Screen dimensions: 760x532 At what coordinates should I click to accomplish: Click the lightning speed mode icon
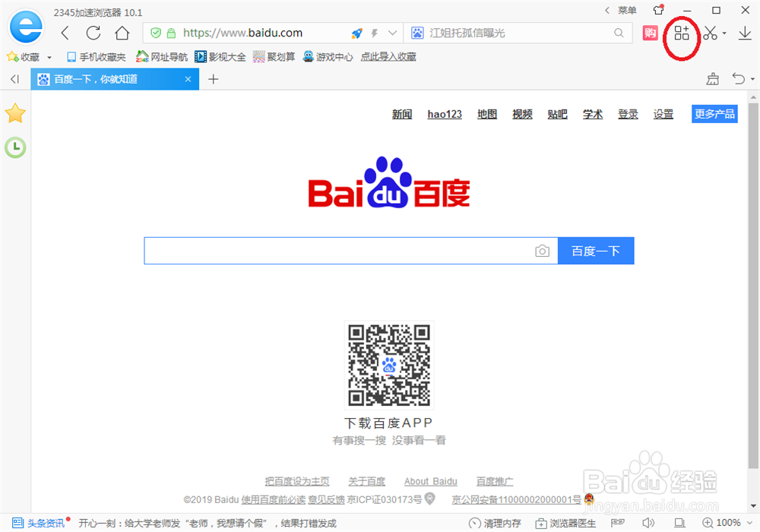[x=374, y=33]
